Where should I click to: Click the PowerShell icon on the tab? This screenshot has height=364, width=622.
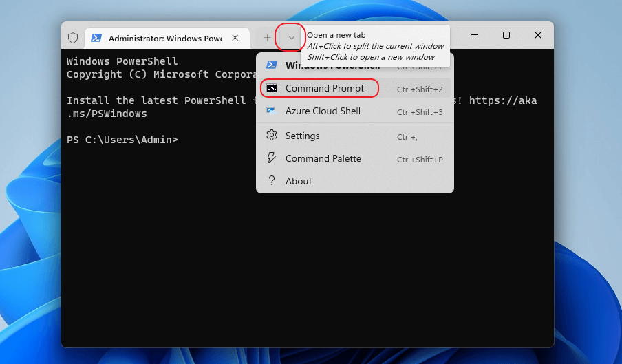(x=96, y=38)
